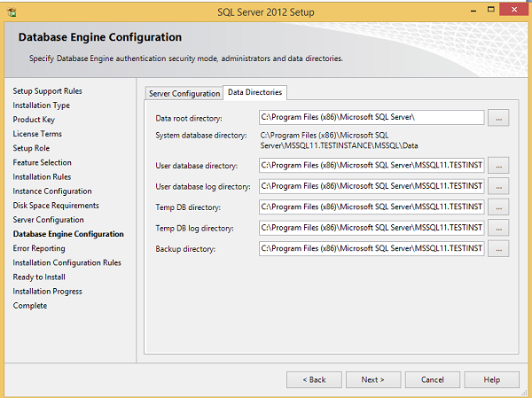Browse for the Temp DB directory
532x398 pixels.
pyautogui.click(x=499, y=207)
